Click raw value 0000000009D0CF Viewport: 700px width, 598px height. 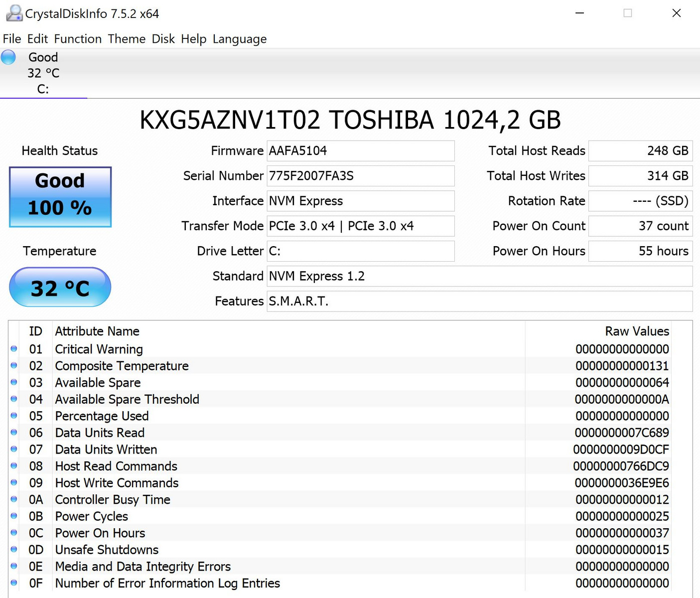(x=621, y=449)
